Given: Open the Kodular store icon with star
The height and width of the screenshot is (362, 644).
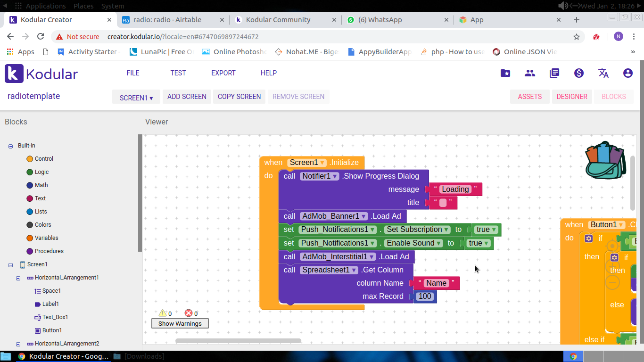Looking at the screenshot, I should (x=505, y=73).
